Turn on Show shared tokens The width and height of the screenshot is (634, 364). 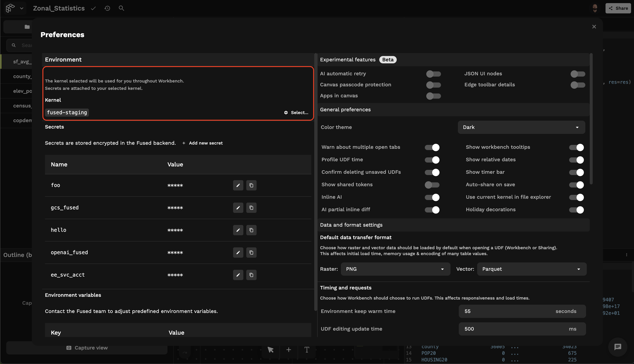pyautogui.click(x=432, y=185)
